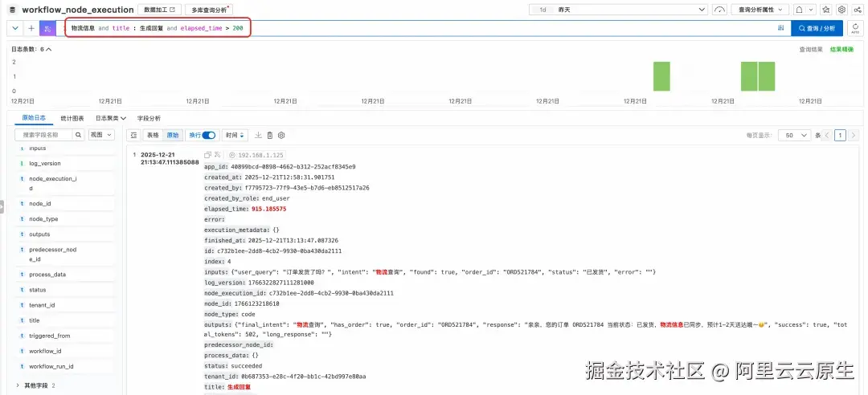
Task: Click the alert bell icon
Action: click(x=799, y=10)
